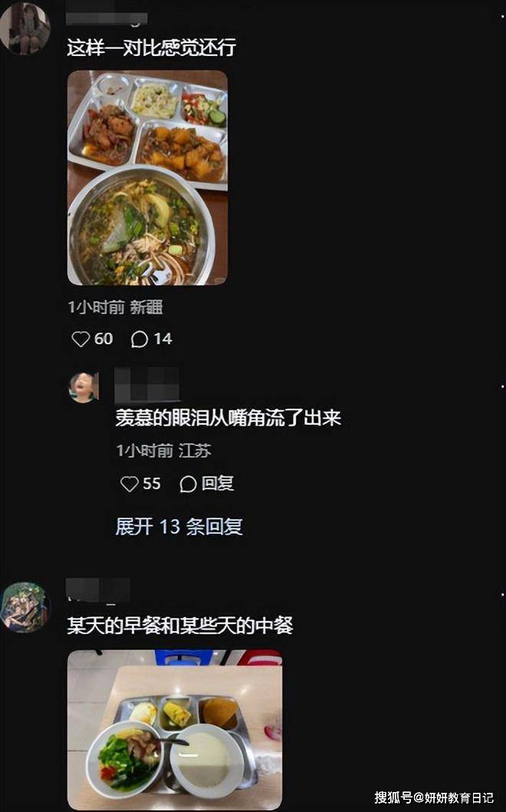Open the third commenter's cartoon avatar
The image size is (506, 812).
(24, 607)
